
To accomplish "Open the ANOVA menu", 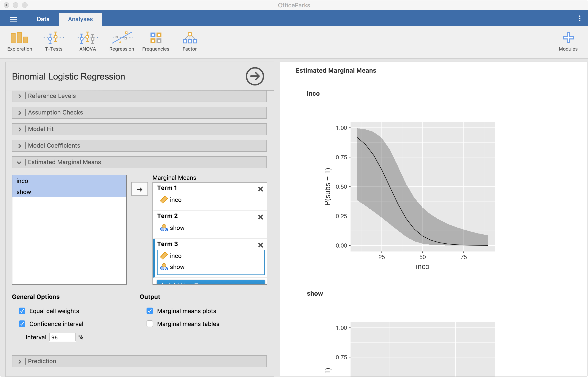I will click(88, 42).
